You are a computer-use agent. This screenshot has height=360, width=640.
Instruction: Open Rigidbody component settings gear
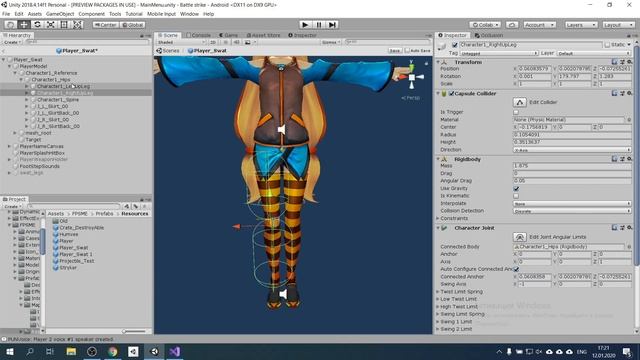[629, 159]
